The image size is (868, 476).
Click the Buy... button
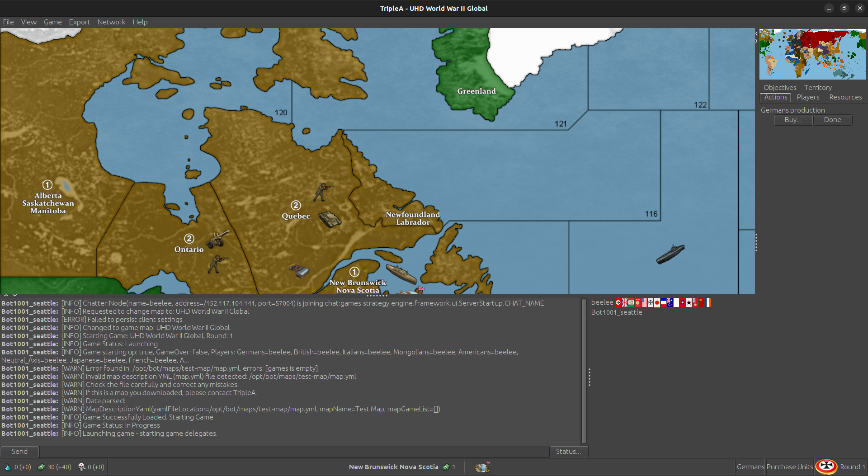click(793, 120)
